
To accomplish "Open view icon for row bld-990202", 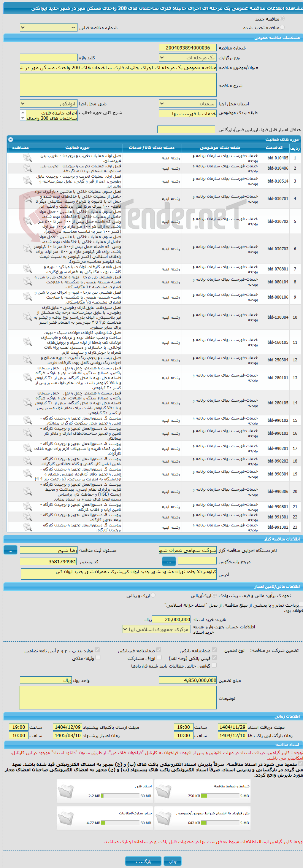I will [27, 461].
